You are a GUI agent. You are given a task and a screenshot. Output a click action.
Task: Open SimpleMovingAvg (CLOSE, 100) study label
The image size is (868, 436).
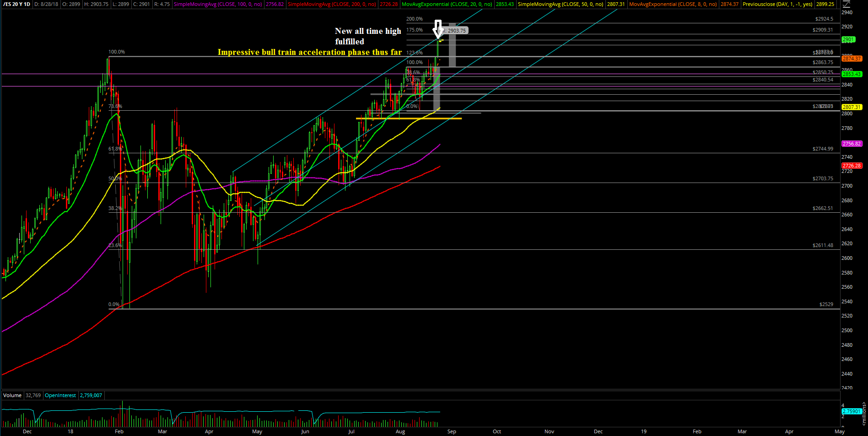point(218,4)
